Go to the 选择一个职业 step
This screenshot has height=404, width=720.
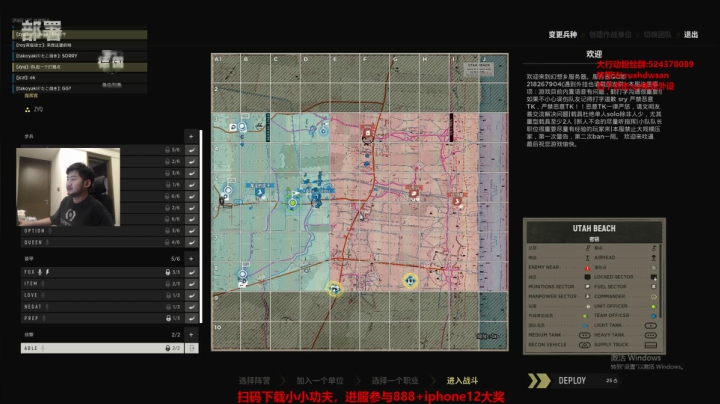point(395,381)
